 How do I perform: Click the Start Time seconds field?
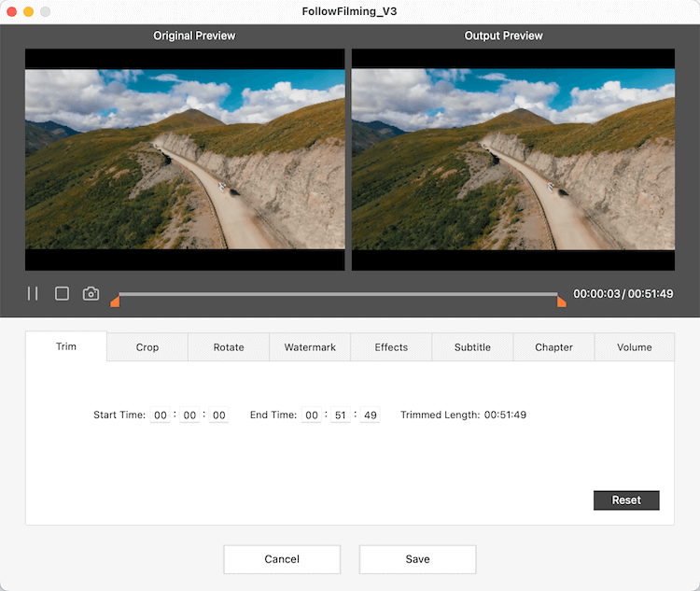point(218,415)
